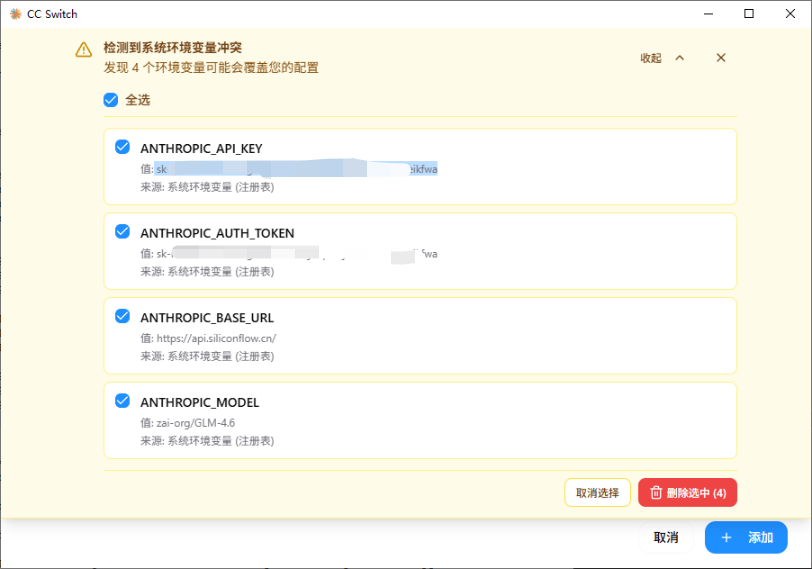Click the source line under ANTHROPIC_MODEL

(x=207, y=441)
